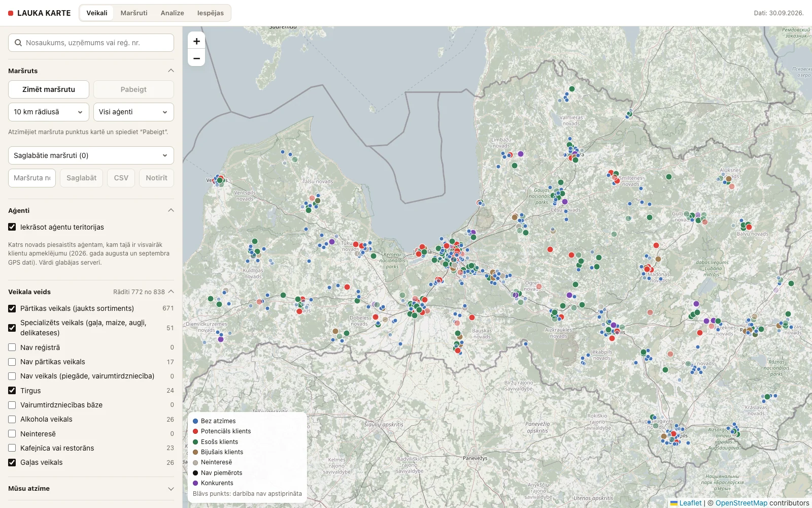Click the black 'Nav piemērots' legend dot

[195, 473]
